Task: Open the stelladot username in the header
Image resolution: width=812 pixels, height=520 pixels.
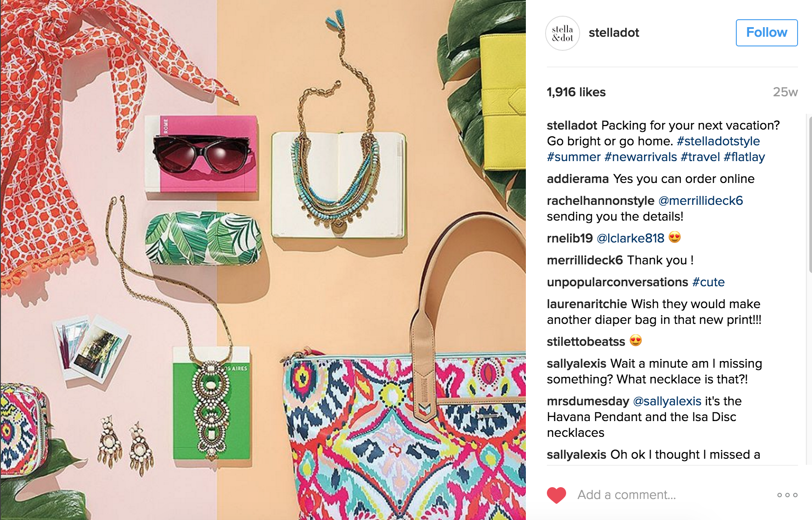Action: 614,33
